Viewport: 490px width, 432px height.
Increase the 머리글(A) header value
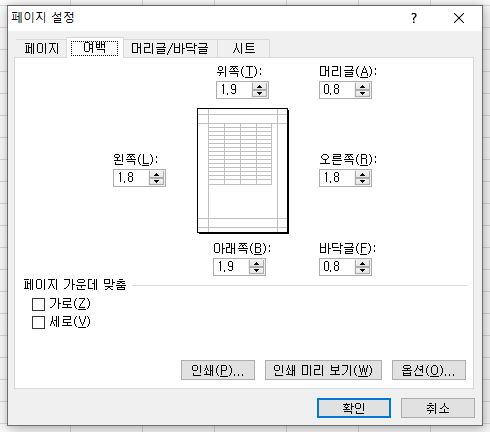363,86
